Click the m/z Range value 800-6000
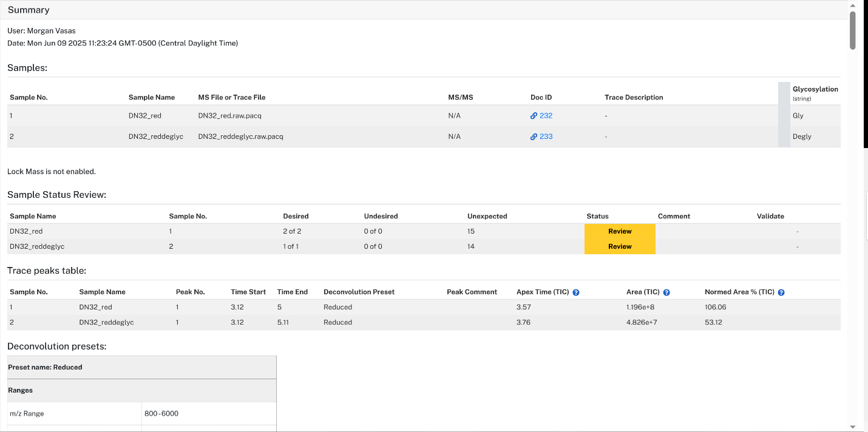 click(x=161, y=414)
